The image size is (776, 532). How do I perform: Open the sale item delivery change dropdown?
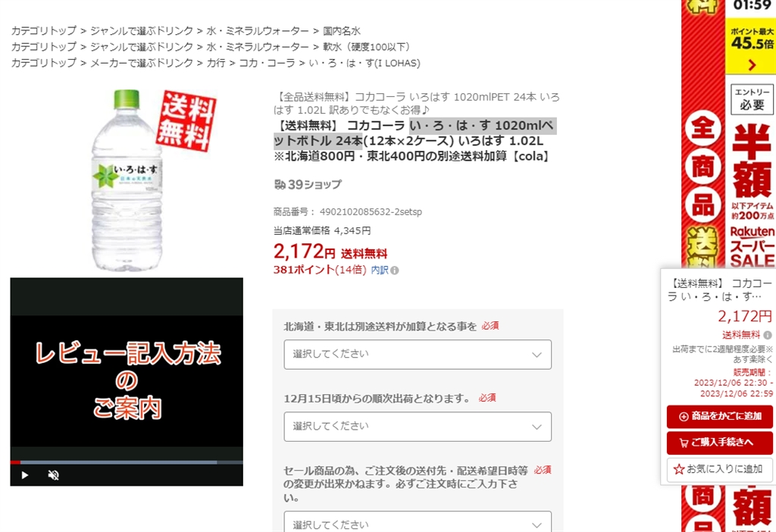tap(418, 522)
